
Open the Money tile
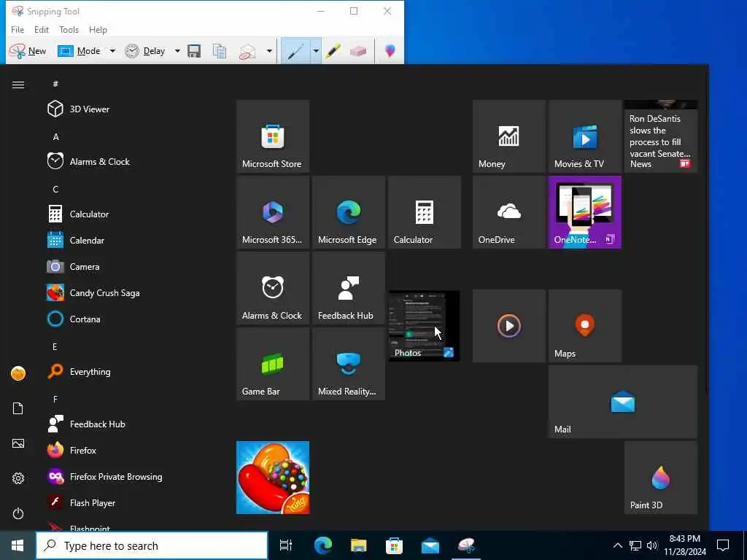point(509,136)
